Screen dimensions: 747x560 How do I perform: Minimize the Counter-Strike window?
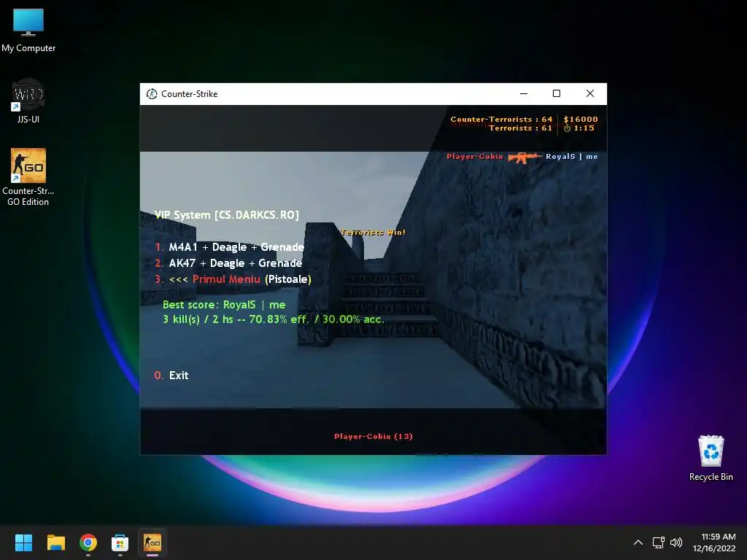point(524,94)
